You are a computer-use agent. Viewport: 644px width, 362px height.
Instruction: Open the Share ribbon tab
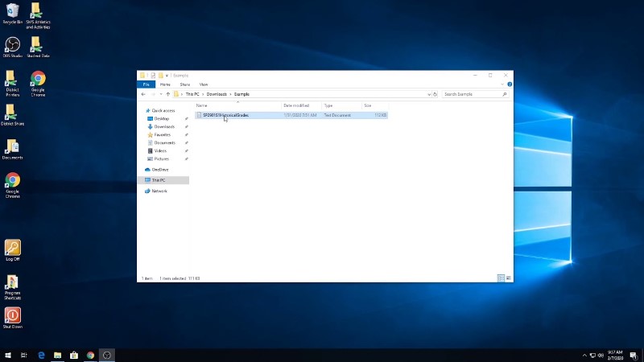184,84
